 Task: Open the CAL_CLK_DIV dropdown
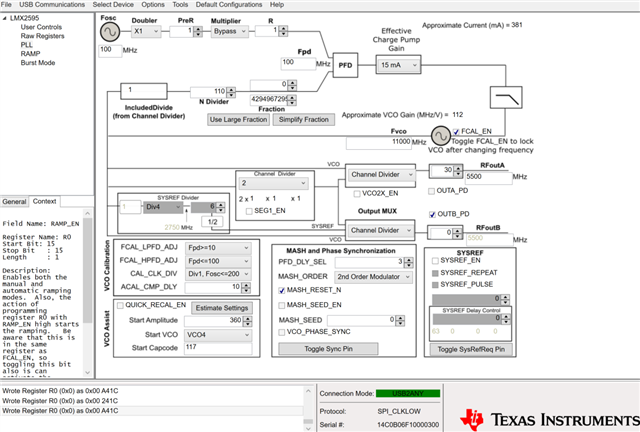(x=218, y=274)
